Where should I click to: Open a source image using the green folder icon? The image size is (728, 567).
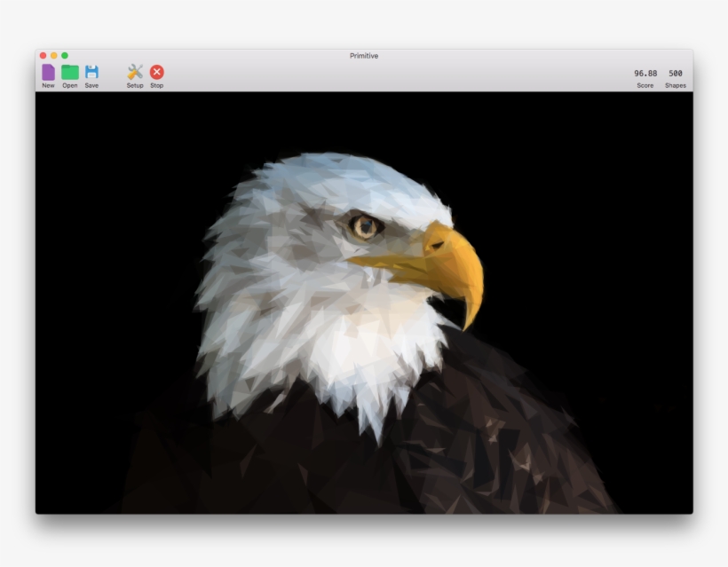tap(69, 71)
